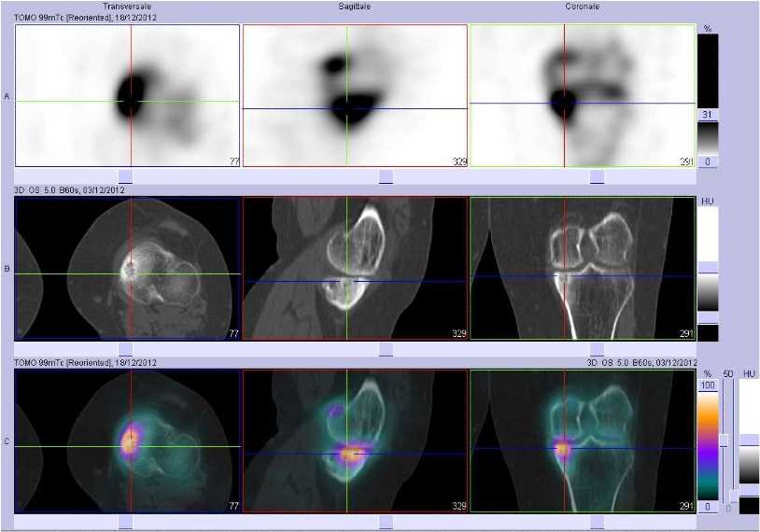This screenshot has width=760, height=532.
Task: Select the coronal CT image in row B
Action: [x=583, y=268]
